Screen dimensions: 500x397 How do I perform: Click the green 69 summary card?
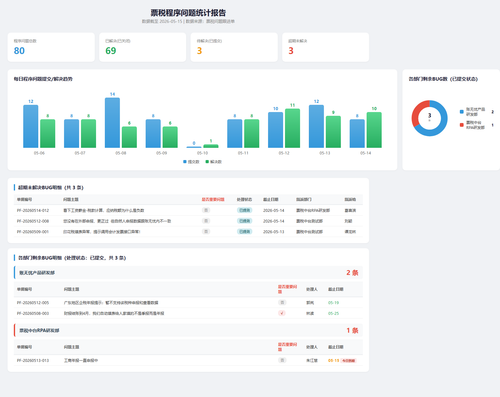143,47
